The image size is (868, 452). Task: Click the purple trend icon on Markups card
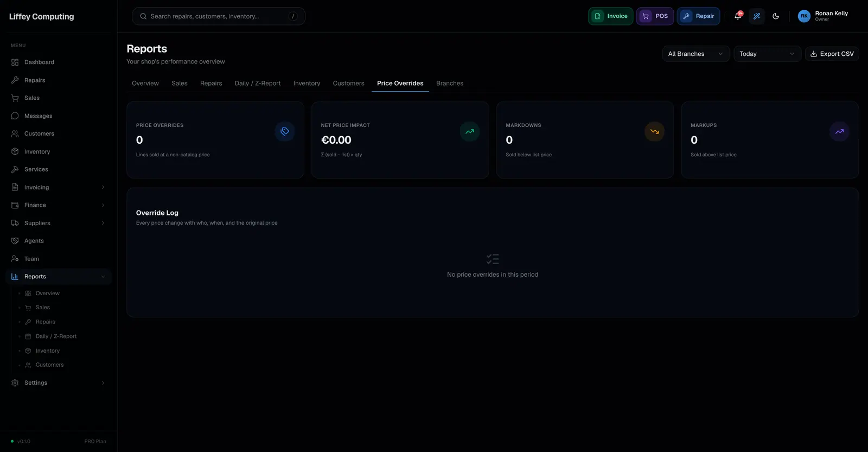pyautogui.click(x=839, y=131)
